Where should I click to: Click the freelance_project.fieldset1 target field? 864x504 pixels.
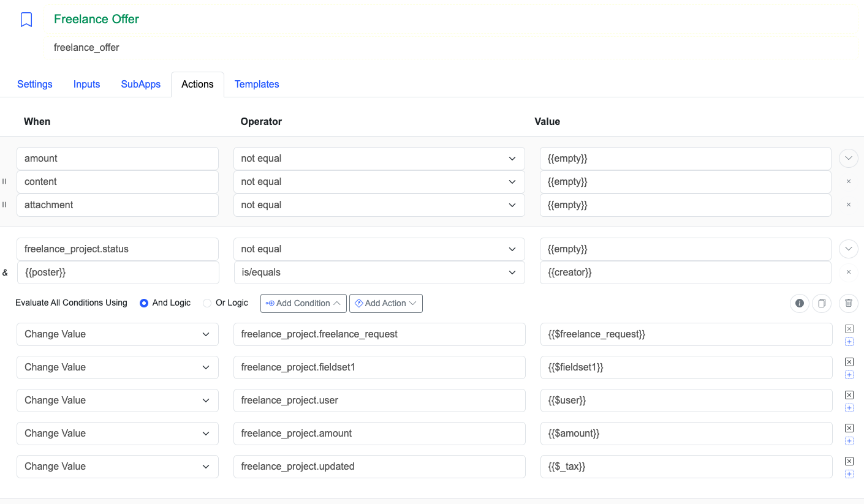(379, 367)
